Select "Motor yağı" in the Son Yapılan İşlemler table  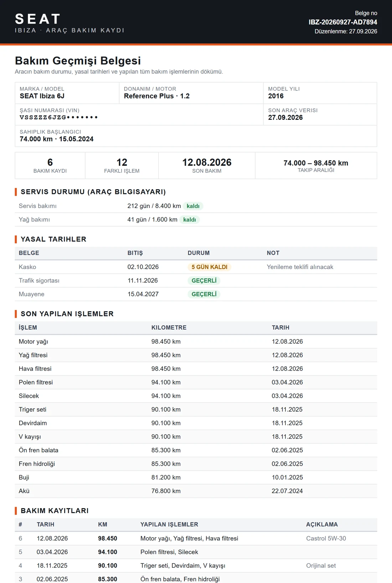(33, 341)
